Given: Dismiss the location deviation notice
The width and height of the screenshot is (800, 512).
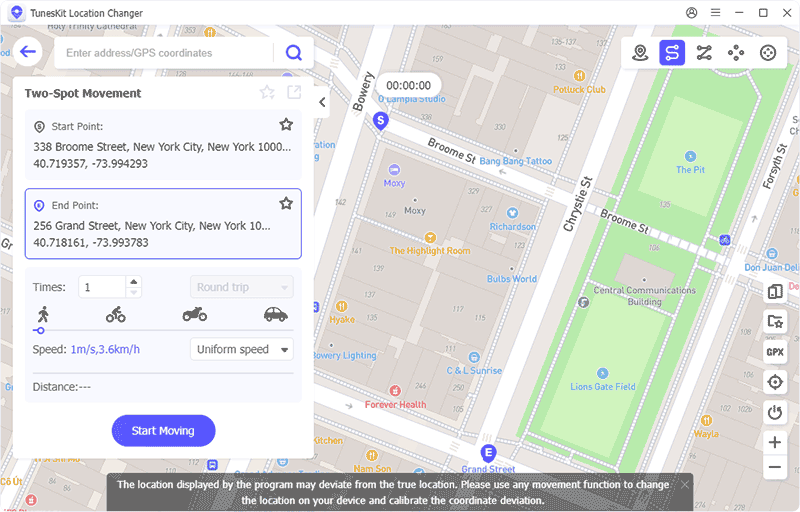Looking at the screenshot, I should point(685,484).
